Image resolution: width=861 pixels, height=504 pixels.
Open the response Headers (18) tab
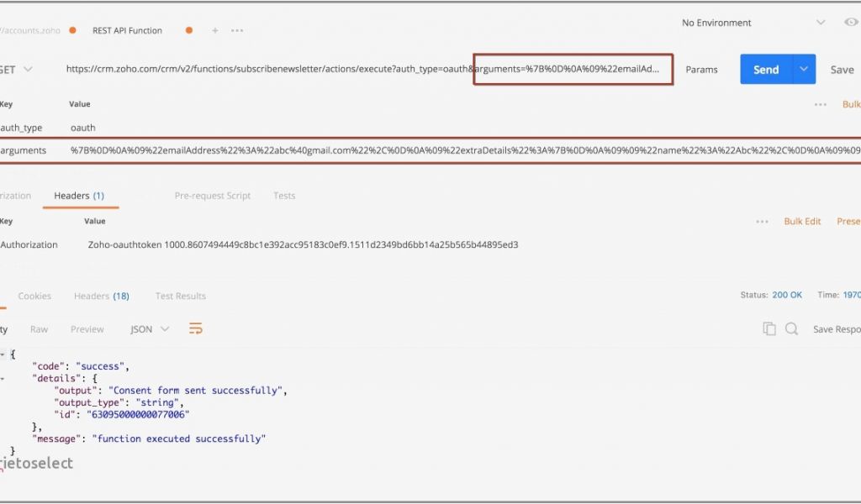point(102,297)
